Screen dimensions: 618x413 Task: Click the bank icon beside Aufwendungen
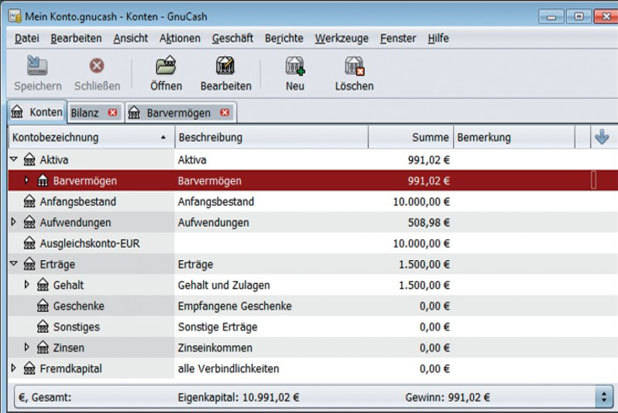click(30, 222)
